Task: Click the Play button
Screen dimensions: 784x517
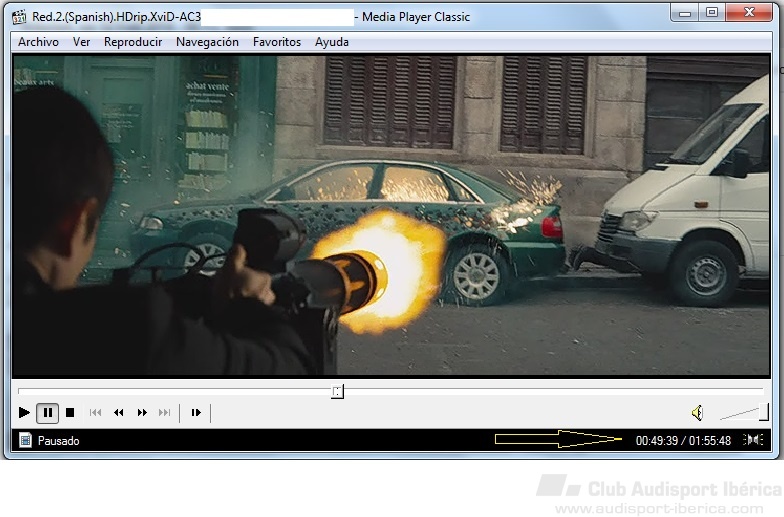Action: pos(24,412)
